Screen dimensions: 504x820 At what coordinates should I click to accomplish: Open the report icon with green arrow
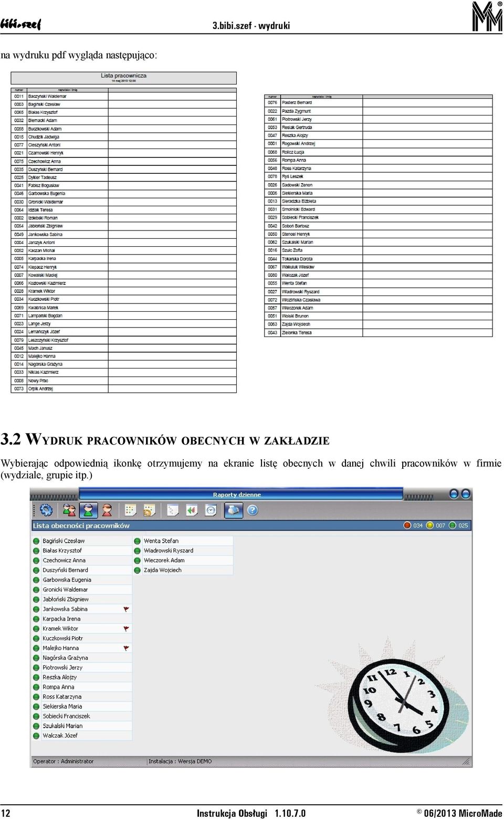coord(192,510)
